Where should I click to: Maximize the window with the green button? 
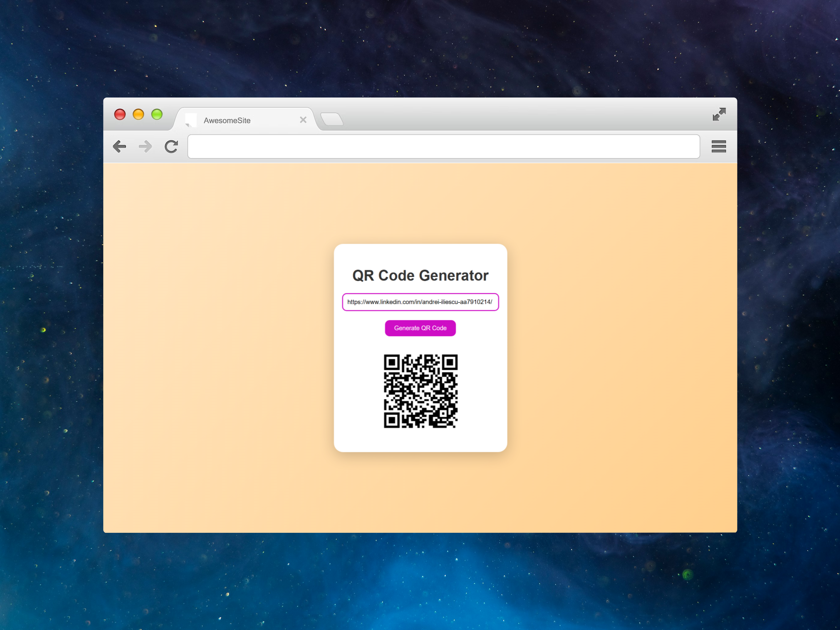(157, 114)
